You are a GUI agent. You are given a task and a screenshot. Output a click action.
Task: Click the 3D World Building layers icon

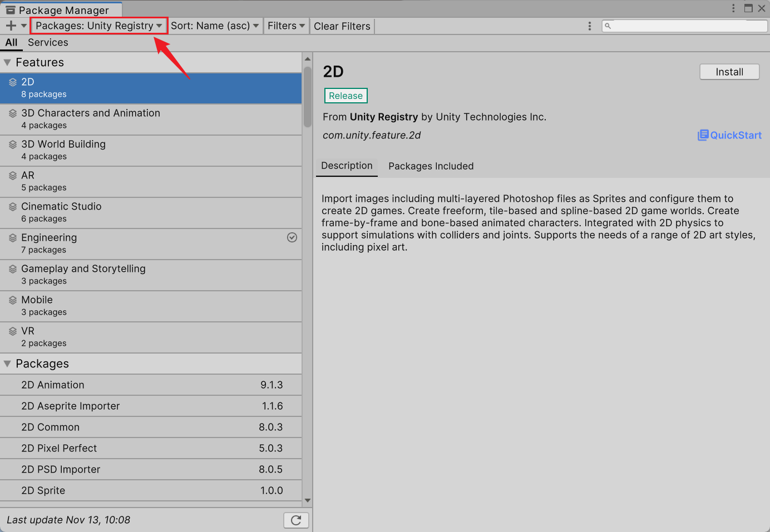(13, 145)
